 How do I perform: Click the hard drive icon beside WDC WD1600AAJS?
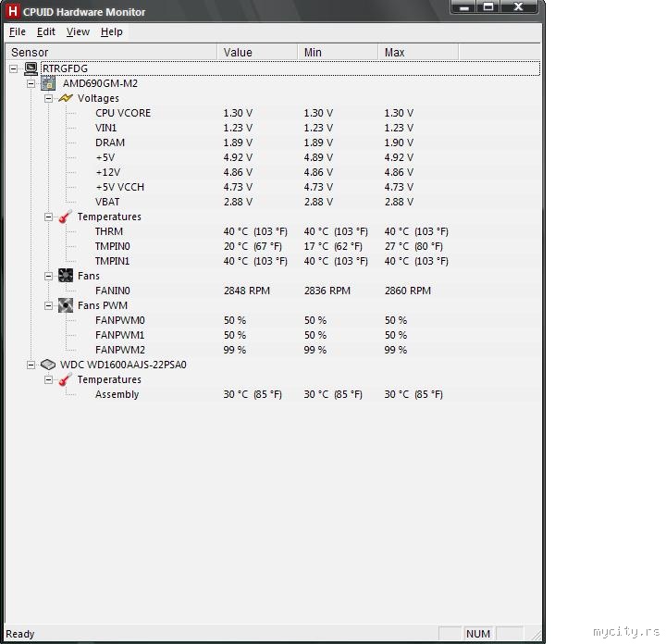(48, 365)
